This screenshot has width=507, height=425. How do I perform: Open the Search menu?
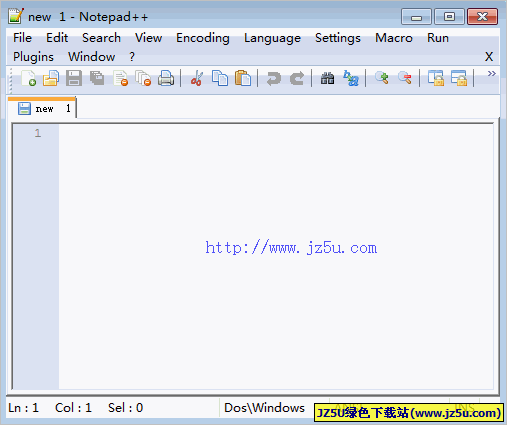[101, 38]
